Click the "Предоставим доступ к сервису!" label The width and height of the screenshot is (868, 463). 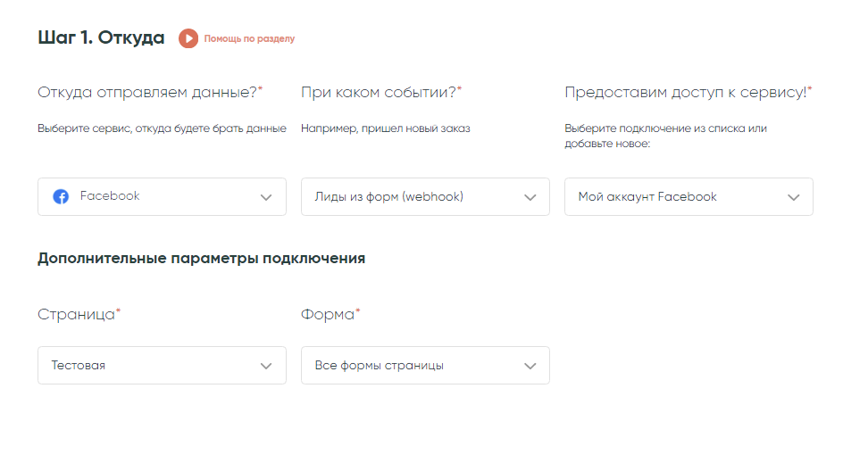(688, 92)
